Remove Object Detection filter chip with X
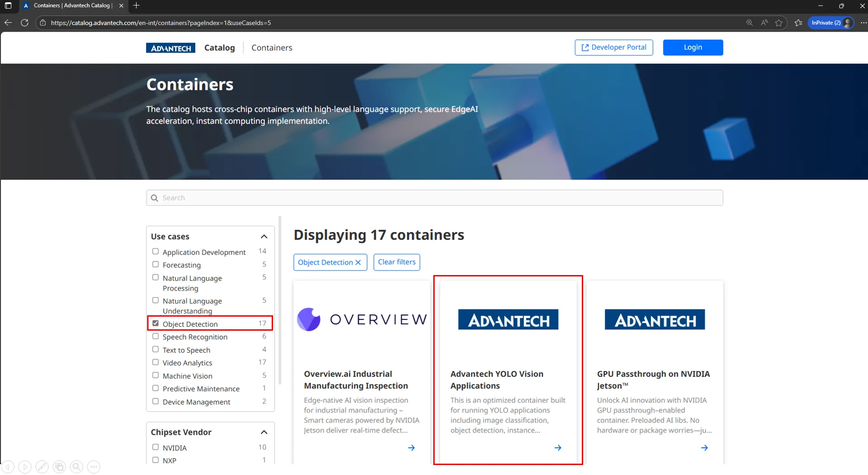The height and width of the screenshot is (475, 868). pyautogui.click(x=358, y=262)
